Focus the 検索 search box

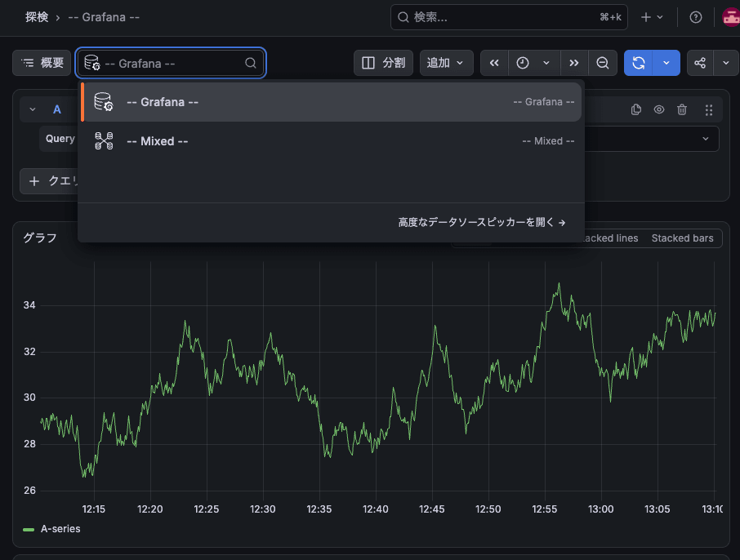pos(509,17)
